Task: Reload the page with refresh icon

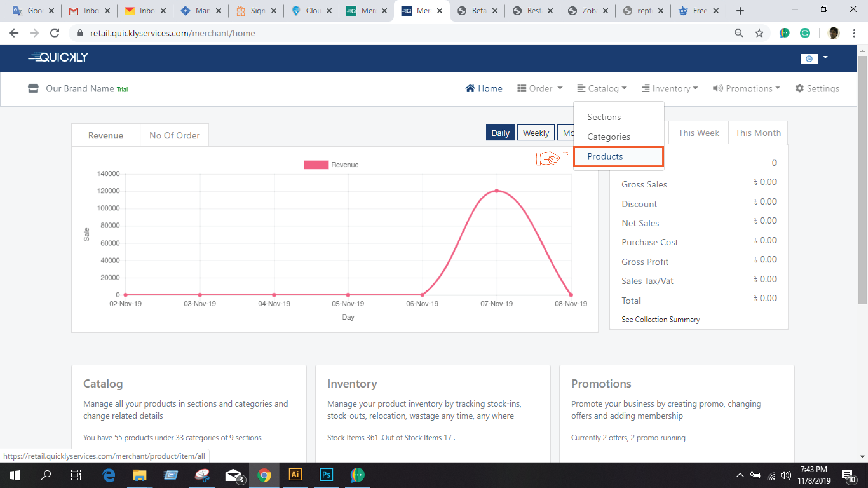Action: tap(55, 33)
